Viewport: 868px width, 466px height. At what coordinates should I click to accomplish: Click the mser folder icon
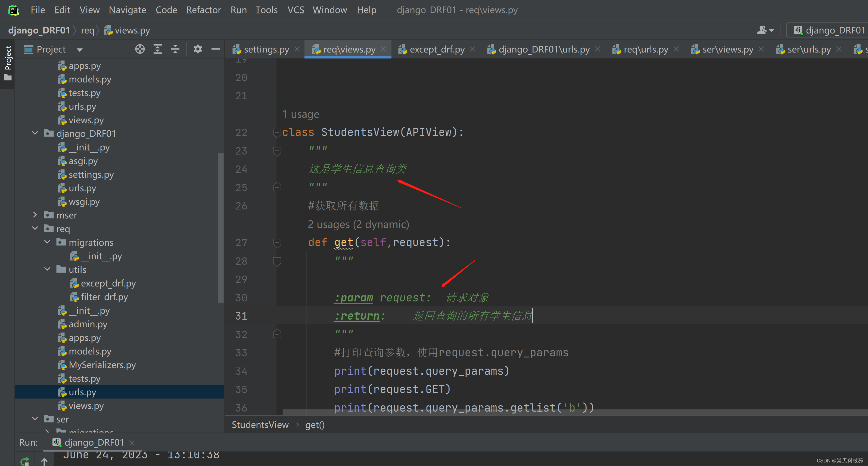49,215
